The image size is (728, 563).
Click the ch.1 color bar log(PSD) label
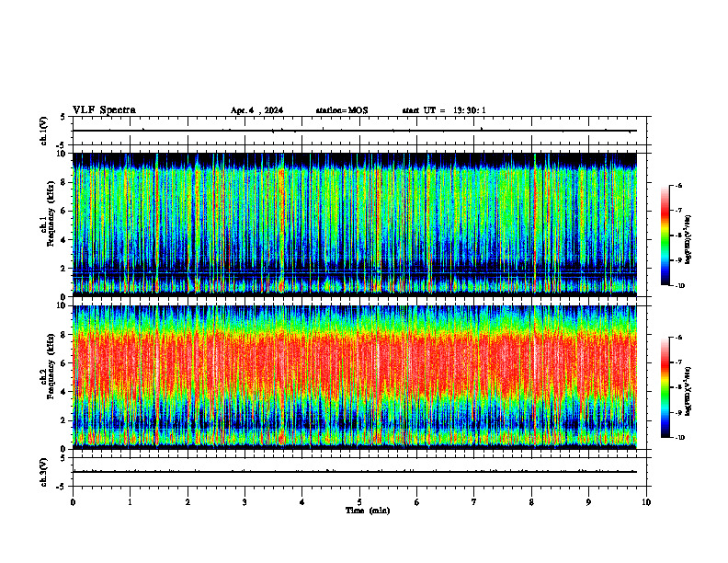(x=688, y=239)
